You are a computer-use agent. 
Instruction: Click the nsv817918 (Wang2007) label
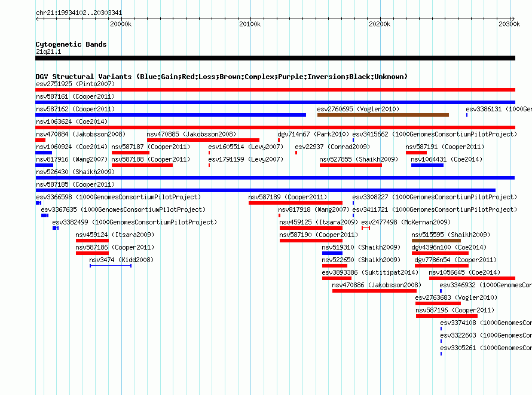(x=313, y=209)
